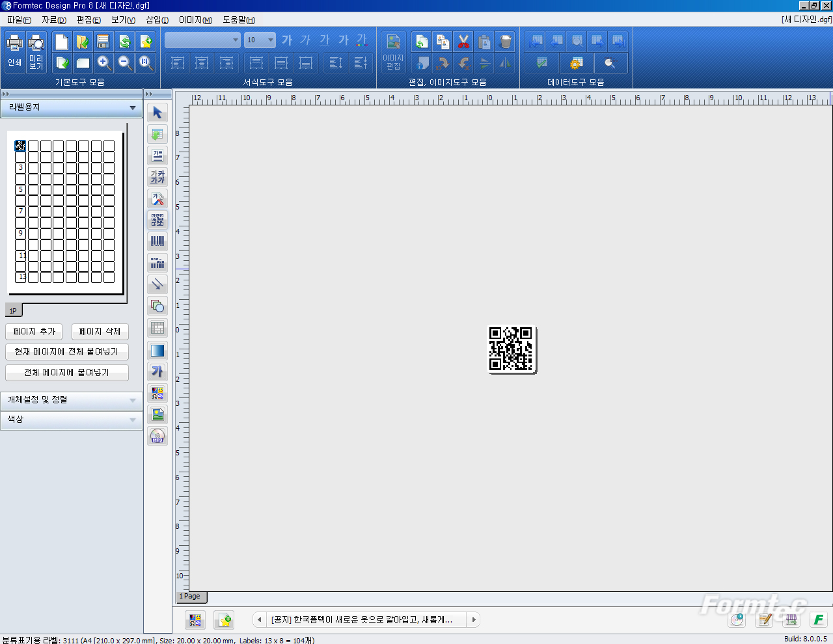Click the fit-to-screen zoom magnifier
The image size is (833, 644).
tap(146, 63)
